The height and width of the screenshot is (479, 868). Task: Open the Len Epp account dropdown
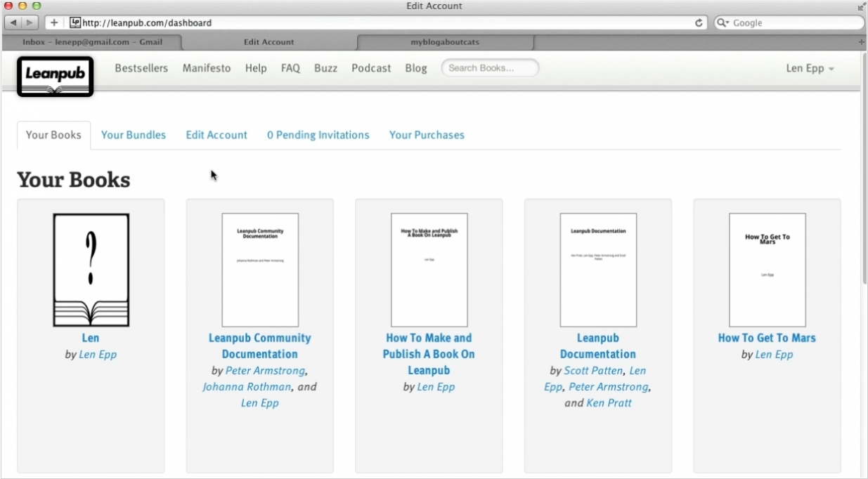pos(810,69)
